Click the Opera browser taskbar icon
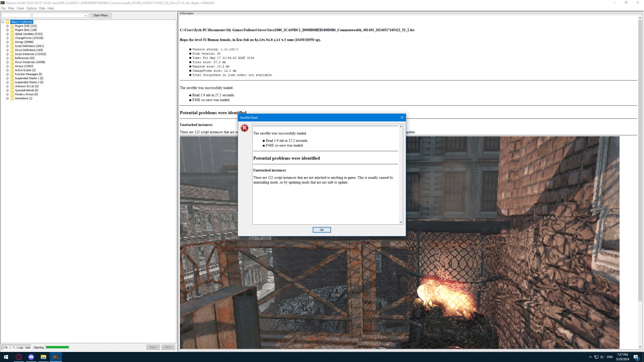Image resolution: width=644 pixels, height=362 pixels. coord(19,357)
